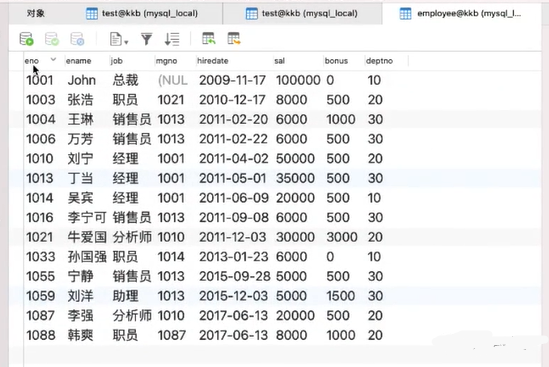Viewport: 549px width, 367px height.
Task: Click the rollback transaction toolbar icon
Action: coord(77,39)
